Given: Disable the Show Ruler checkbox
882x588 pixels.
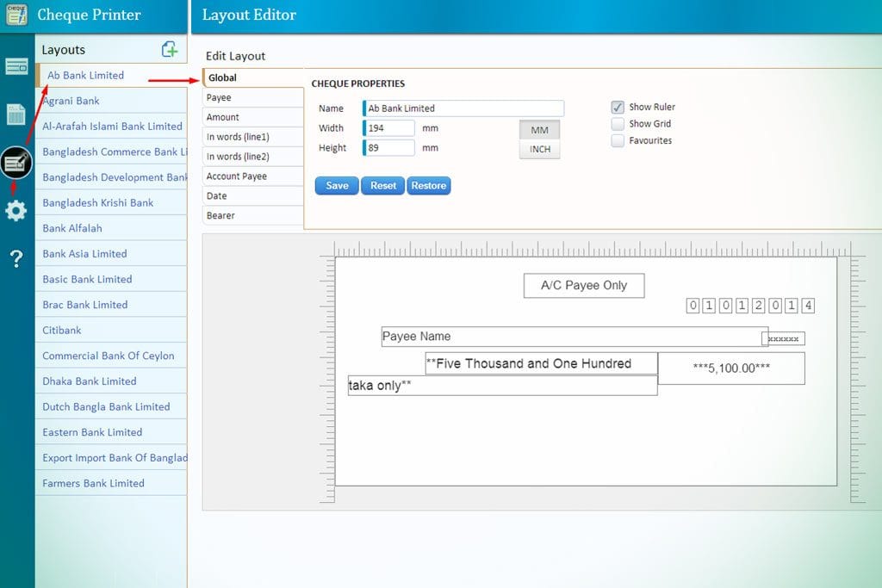Looking at the screenshot, I should 618,106.
